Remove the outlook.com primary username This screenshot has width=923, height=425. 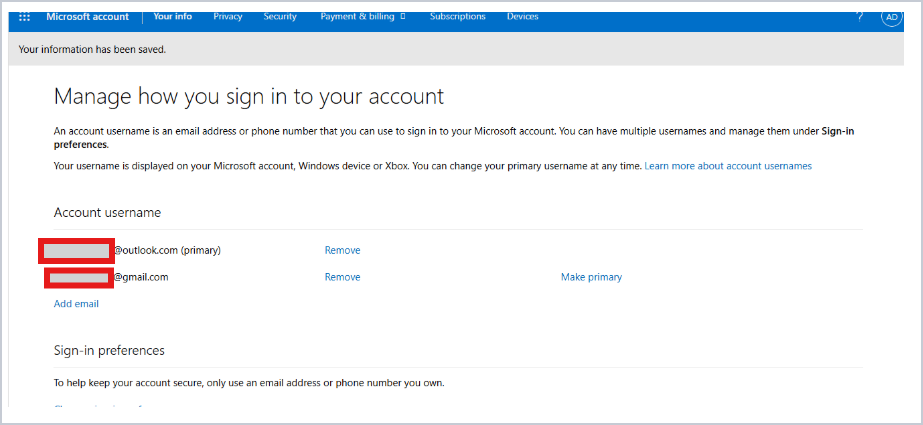pos(343,250)
